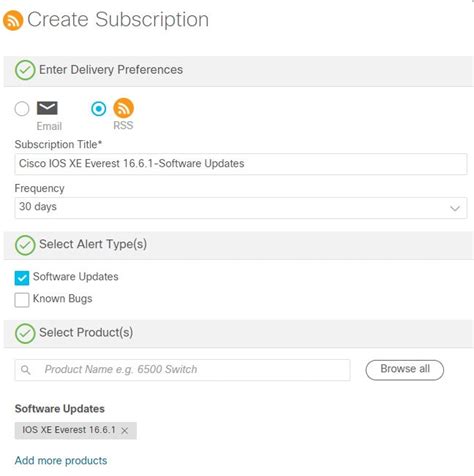This screenshot has width=474, height=476.
Task: Click the Subscription Title text field
Action: tap(241, 164)
